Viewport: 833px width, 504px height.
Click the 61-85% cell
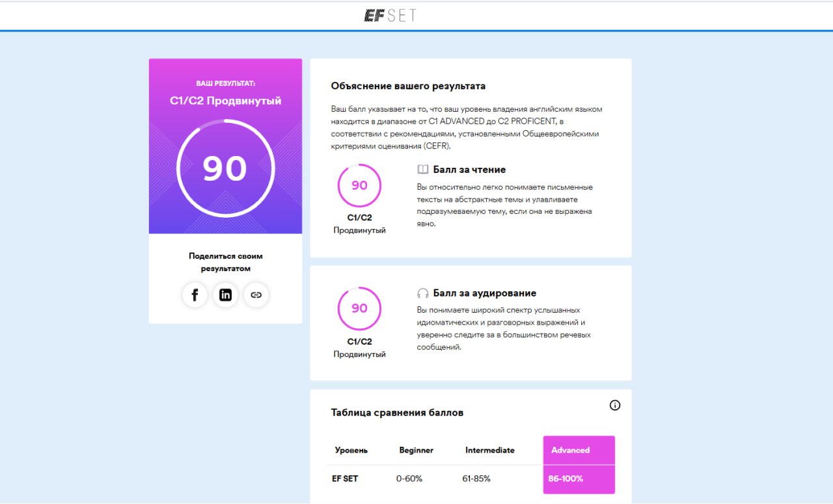click(x=476, y=479)
